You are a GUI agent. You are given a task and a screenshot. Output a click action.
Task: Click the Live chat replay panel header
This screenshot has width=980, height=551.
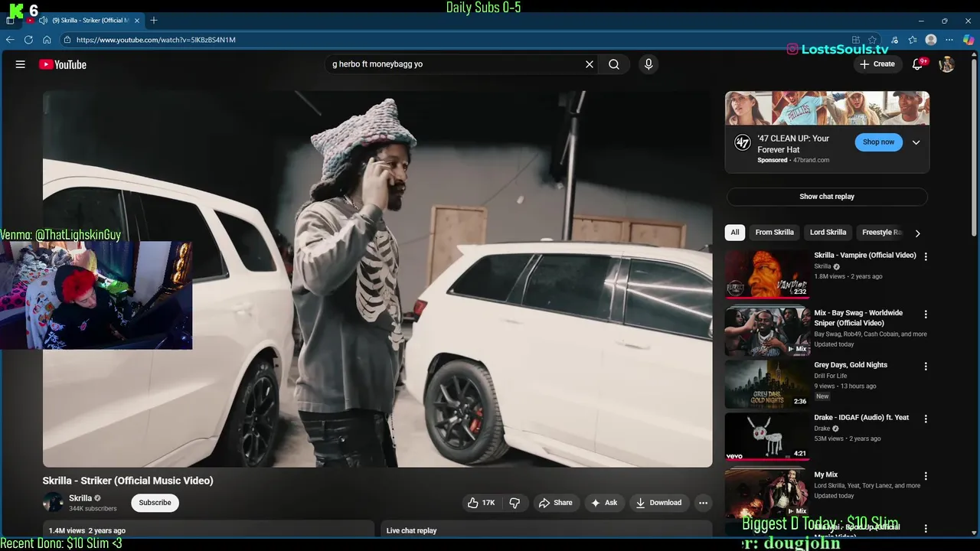(547, 530)
